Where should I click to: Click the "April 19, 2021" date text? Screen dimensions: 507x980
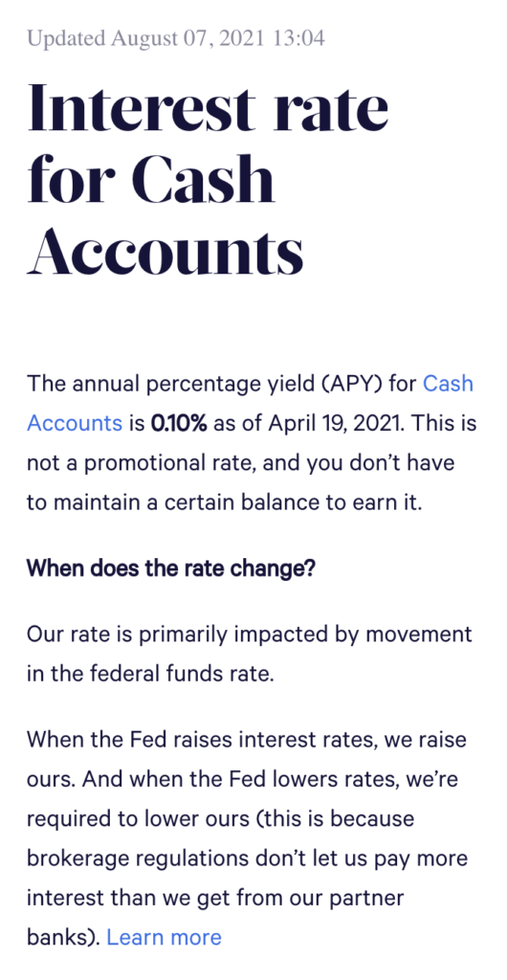point(337,423)
